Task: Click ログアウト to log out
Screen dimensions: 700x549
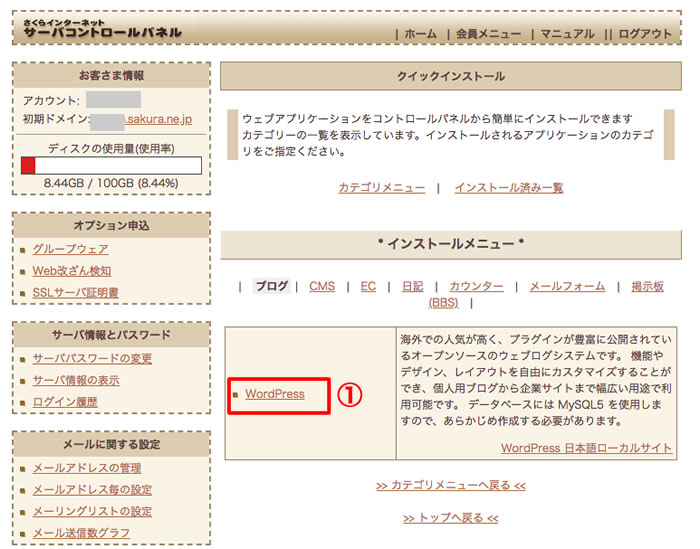Action: [645, 34]
